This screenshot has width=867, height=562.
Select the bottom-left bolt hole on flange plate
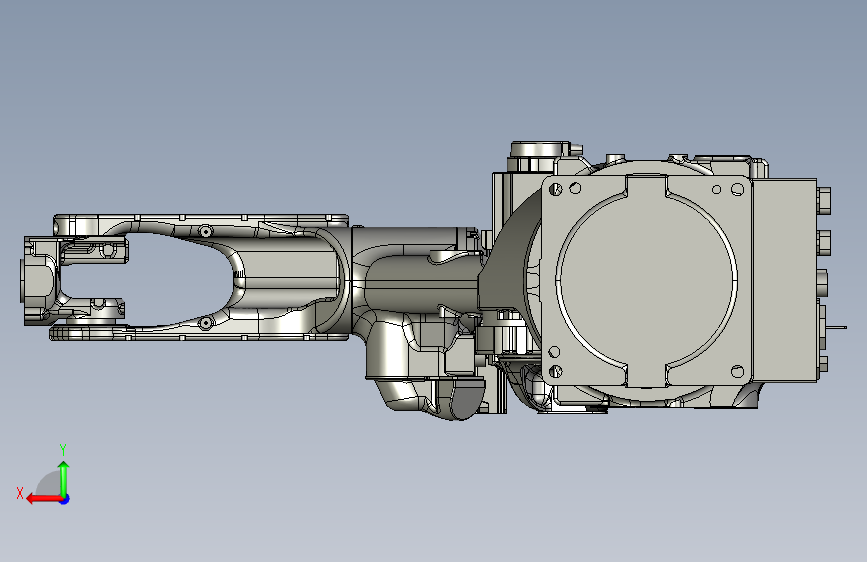coord(556,371)
